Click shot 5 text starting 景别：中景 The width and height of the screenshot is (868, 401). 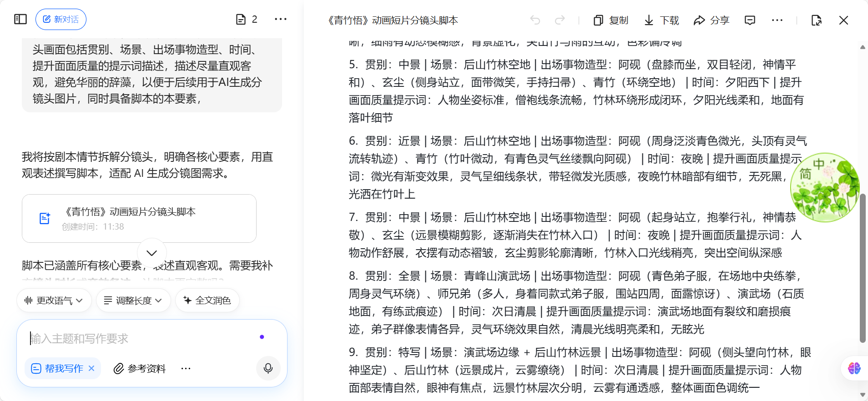coord(576,91)
